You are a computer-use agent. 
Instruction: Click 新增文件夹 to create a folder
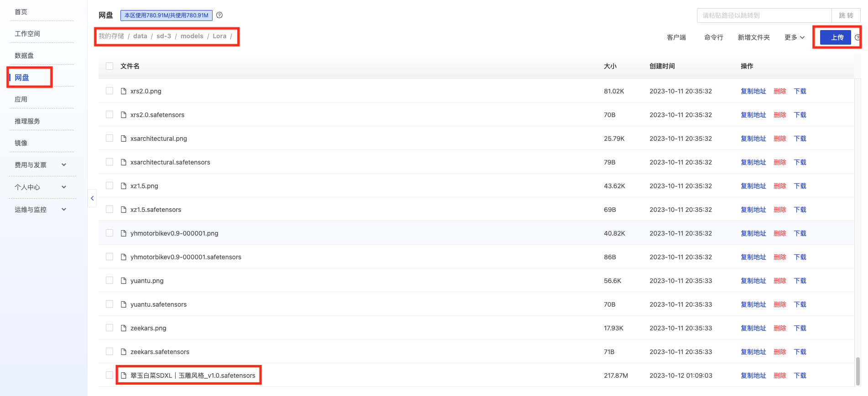(754, 37)
